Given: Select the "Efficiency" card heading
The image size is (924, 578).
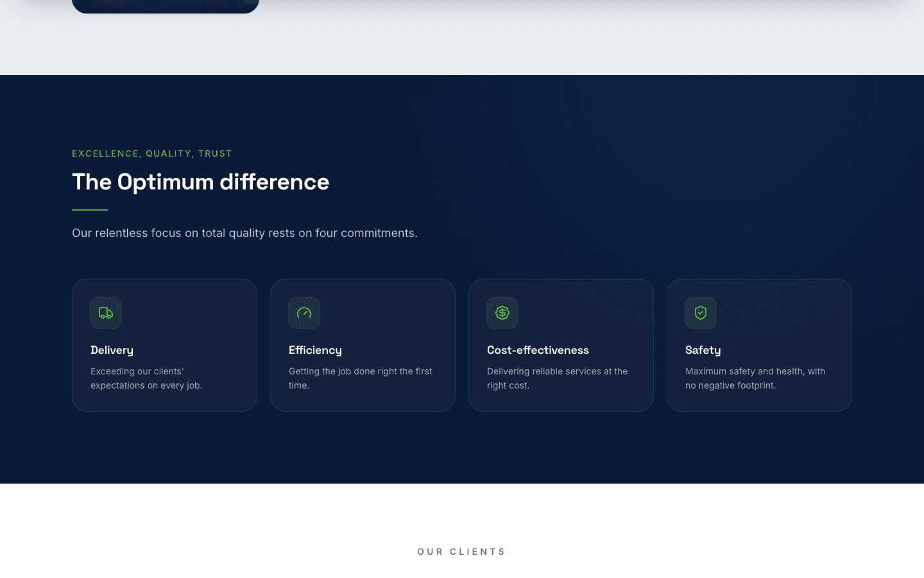Looking at the screenshot, I should click(x=315, y=350).
